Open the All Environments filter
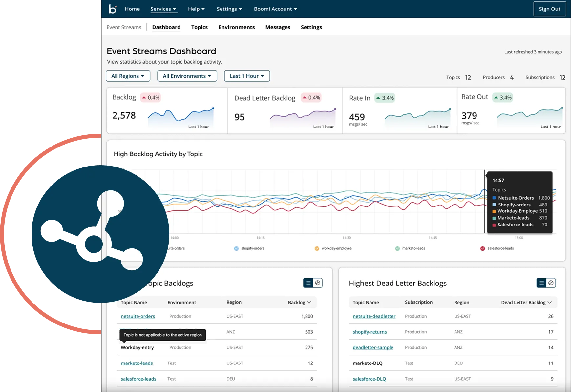This screenshot has height=392, width=571. (187, 76)
